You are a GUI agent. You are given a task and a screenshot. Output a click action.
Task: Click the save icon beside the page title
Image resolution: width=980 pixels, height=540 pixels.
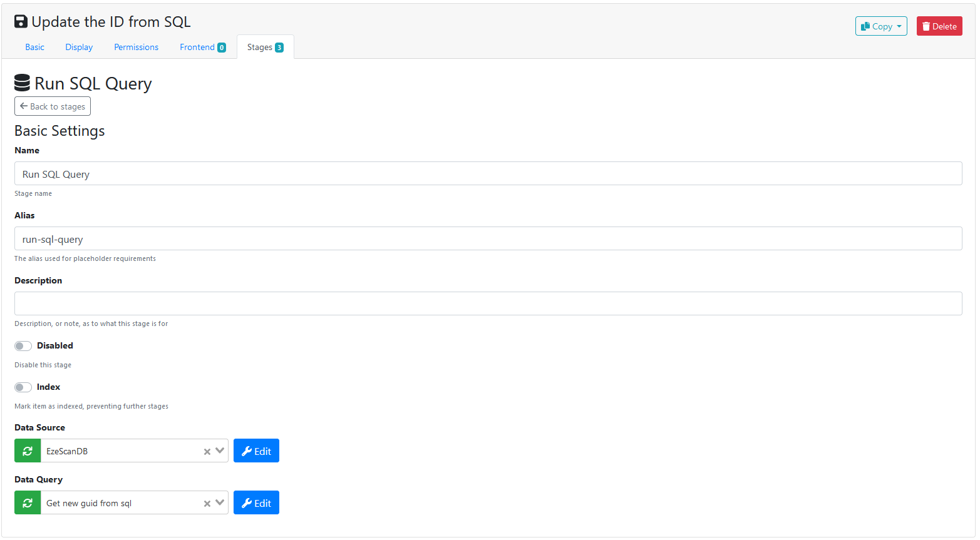21,22
